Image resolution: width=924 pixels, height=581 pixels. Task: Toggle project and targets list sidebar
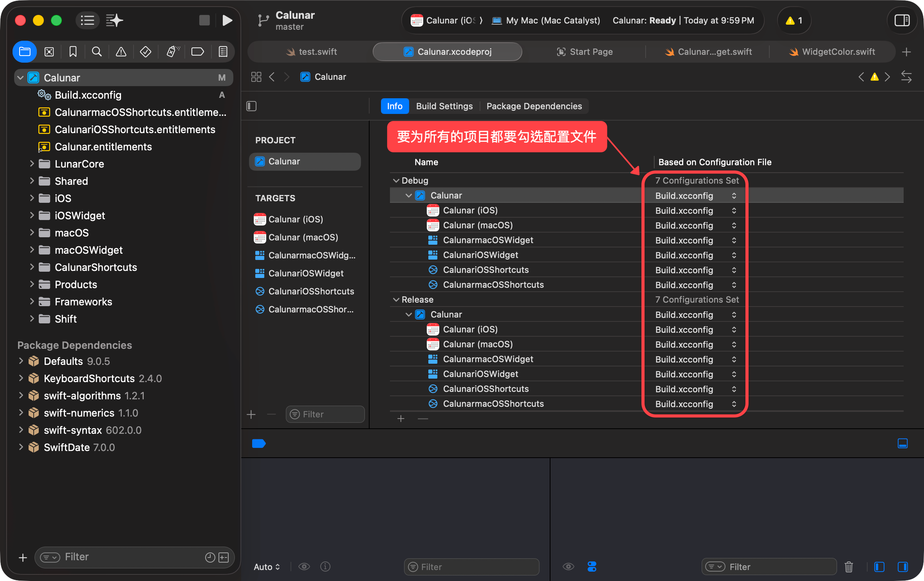coord(251,106)
